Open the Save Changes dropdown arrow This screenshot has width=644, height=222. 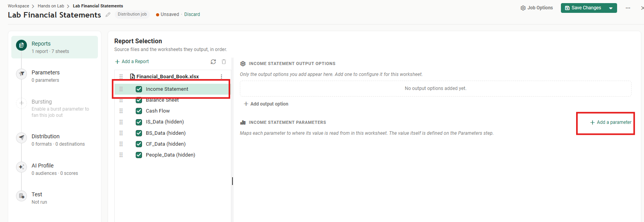(x=611, y=8)
